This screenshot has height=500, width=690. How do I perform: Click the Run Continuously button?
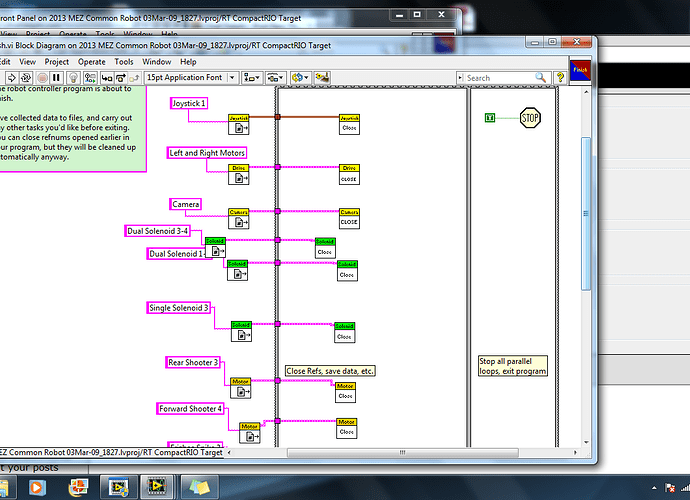pos(26,78)
